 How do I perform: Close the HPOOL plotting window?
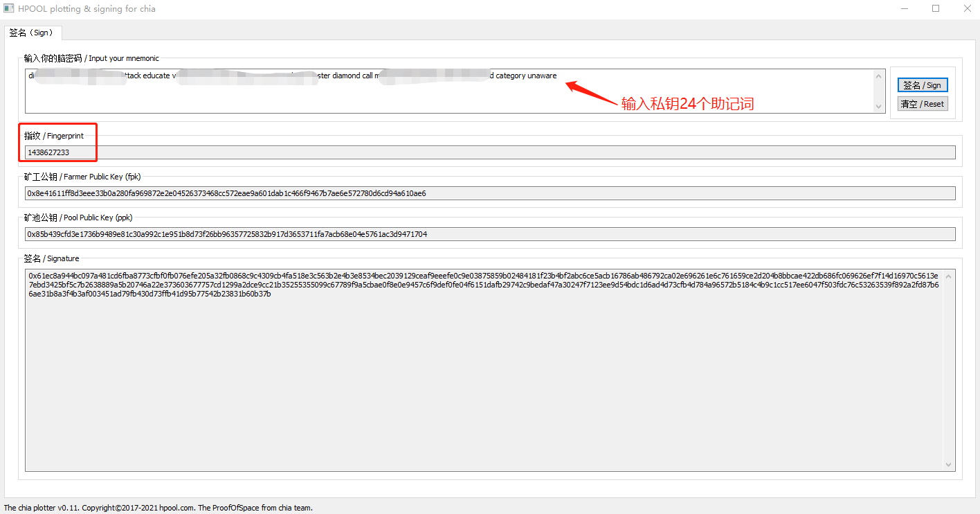pyautogui.click(x=967, y=9)
